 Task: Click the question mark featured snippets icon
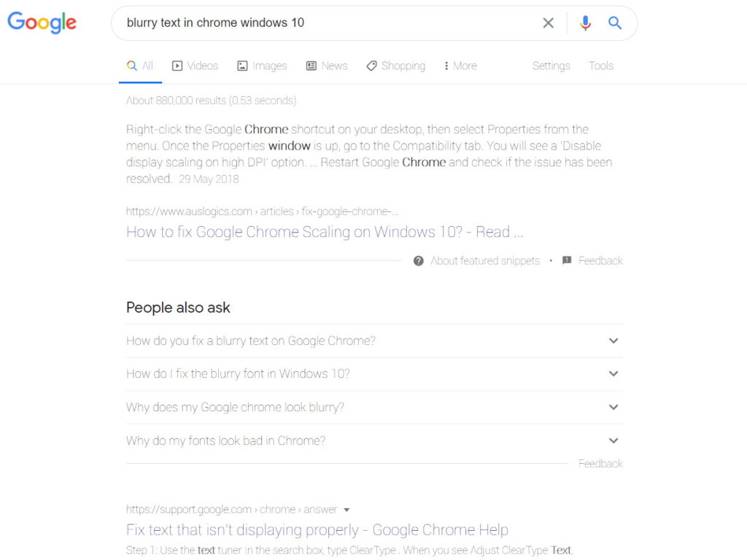click(x=419, y=261)
